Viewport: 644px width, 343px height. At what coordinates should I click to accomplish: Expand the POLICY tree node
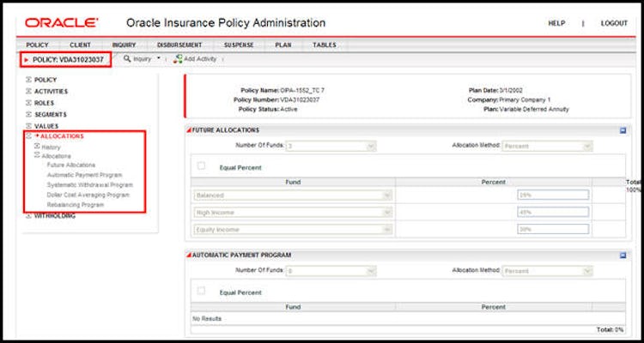[28, 80]
